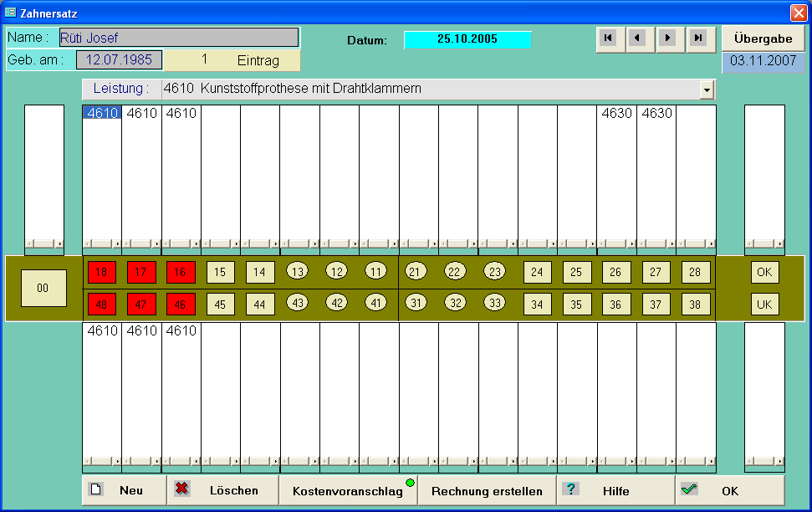
Task: Delete entry using Löschen button
Action: click(222, 491)
